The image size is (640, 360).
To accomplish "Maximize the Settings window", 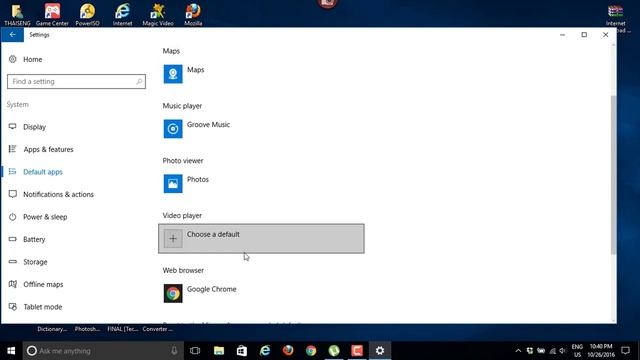I will pos(584,35).
